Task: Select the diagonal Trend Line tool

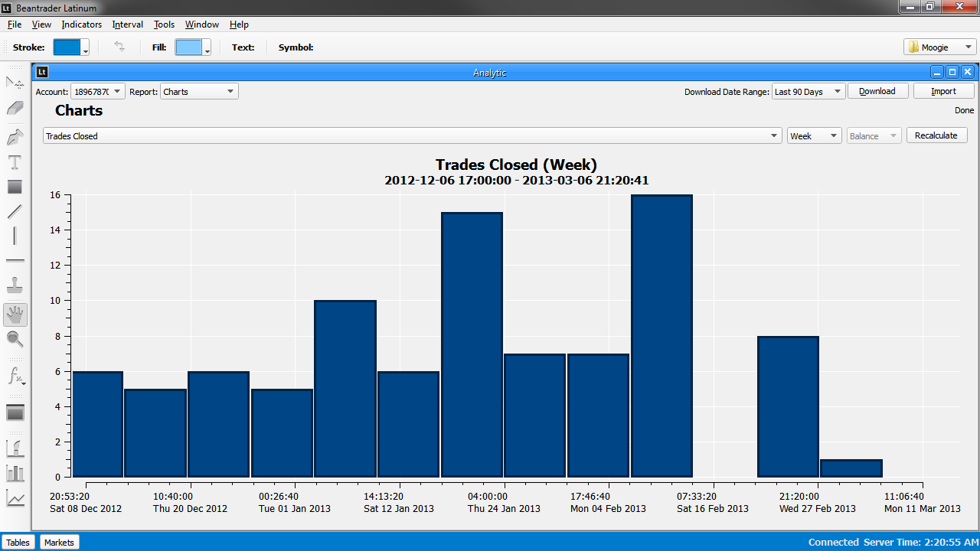Action: (x=15, y=211)
